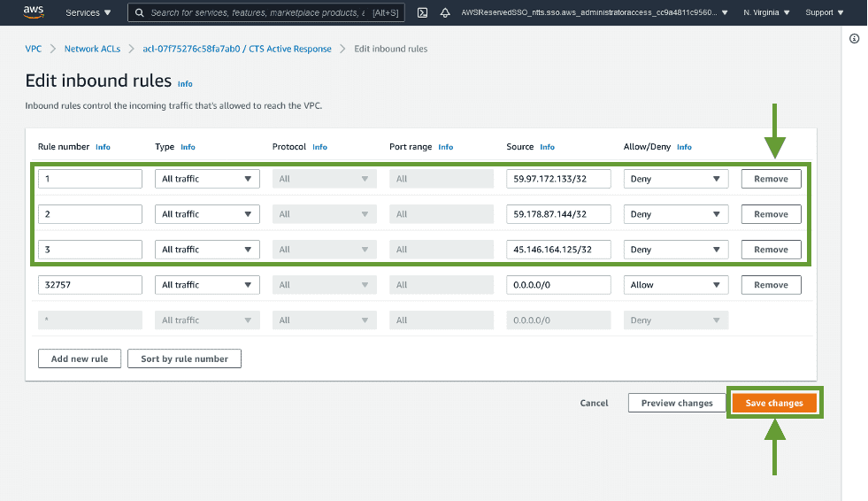Open the info panel circle icon
The height and width of the screenshot is (501, 868).
(854, 38)
